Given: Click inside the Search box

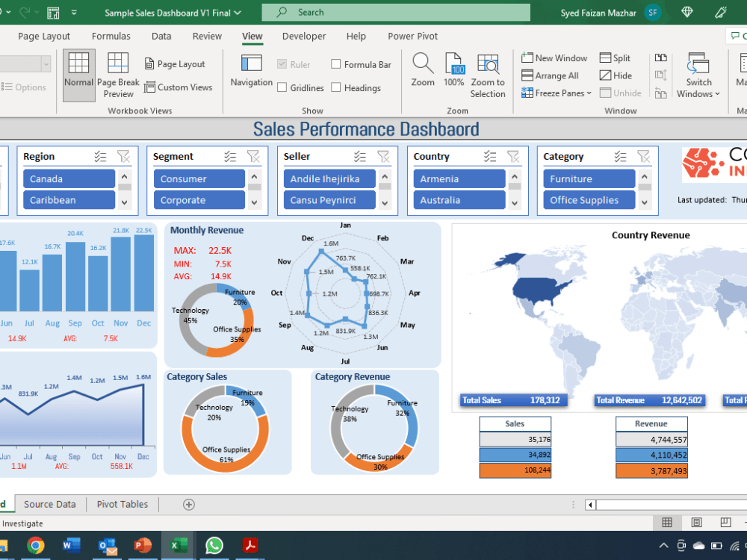Looking at the screenshot, I should point(396,12).
